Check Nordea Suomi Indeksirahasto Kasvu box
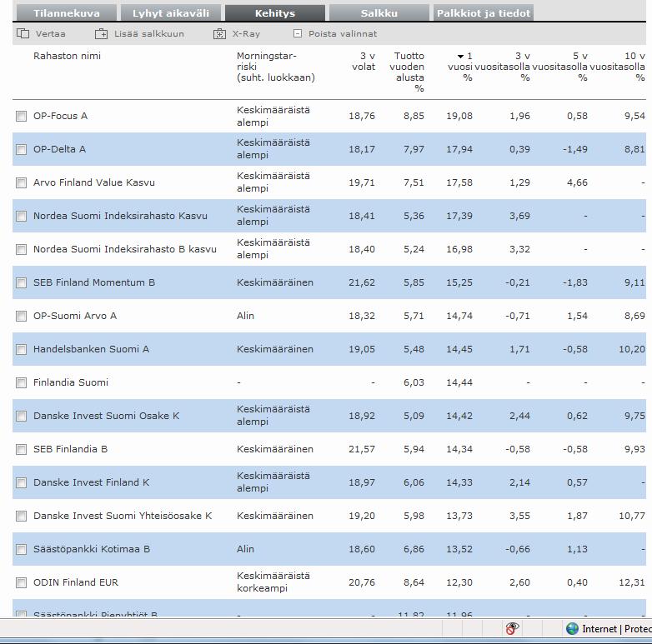Screen dimensions: 652x644 click(x=21, y=216)
